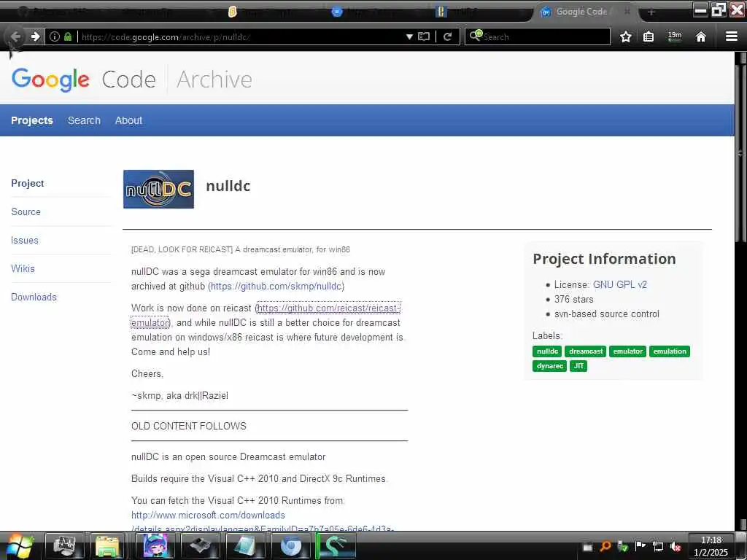Click the emulator green label tag

pyautogui.click(x=627, y=351)
